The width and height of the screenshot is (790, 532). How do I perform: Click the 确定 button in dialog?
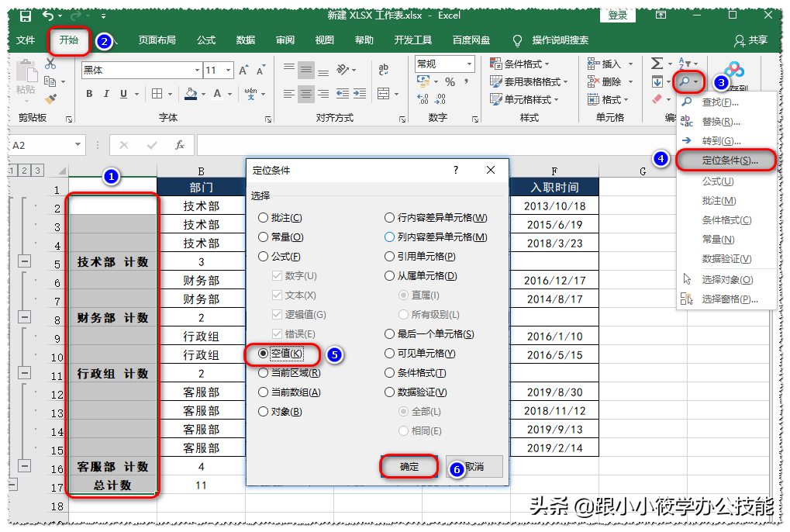click(409, 467)
